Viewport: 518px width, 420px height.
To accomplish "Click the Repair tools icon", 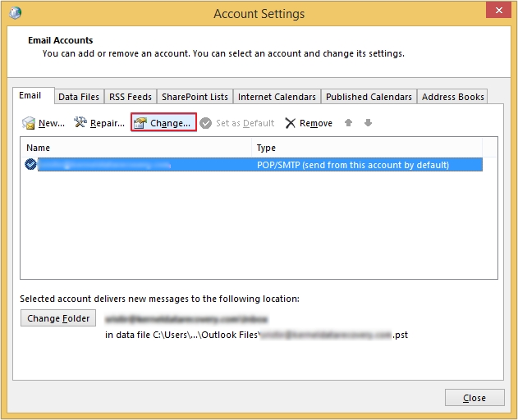I will (x=80, y=122).
